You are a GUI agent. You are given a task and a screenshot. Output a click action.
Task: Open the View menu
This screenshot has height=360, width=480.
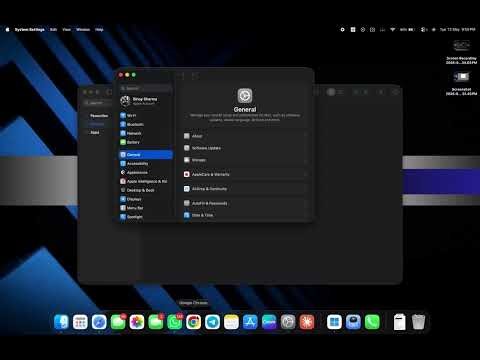(x=67, y=30)
